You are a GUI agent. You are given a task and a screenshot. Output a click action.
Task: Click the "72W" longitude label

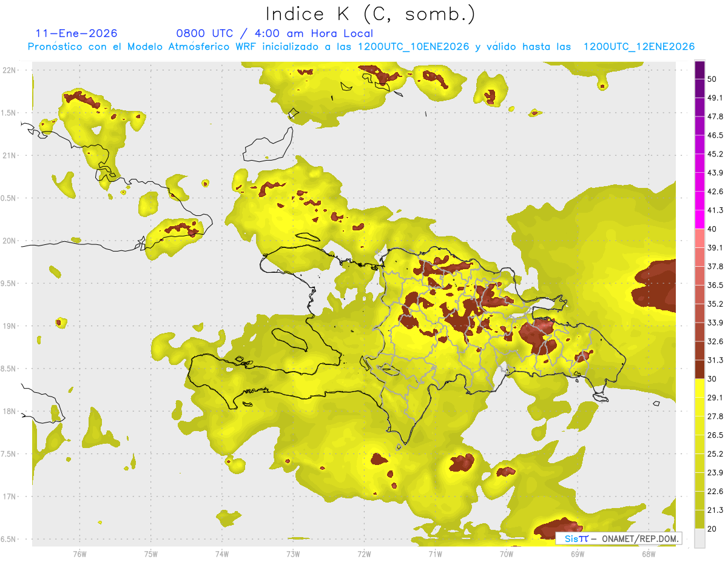pos(364,554)
